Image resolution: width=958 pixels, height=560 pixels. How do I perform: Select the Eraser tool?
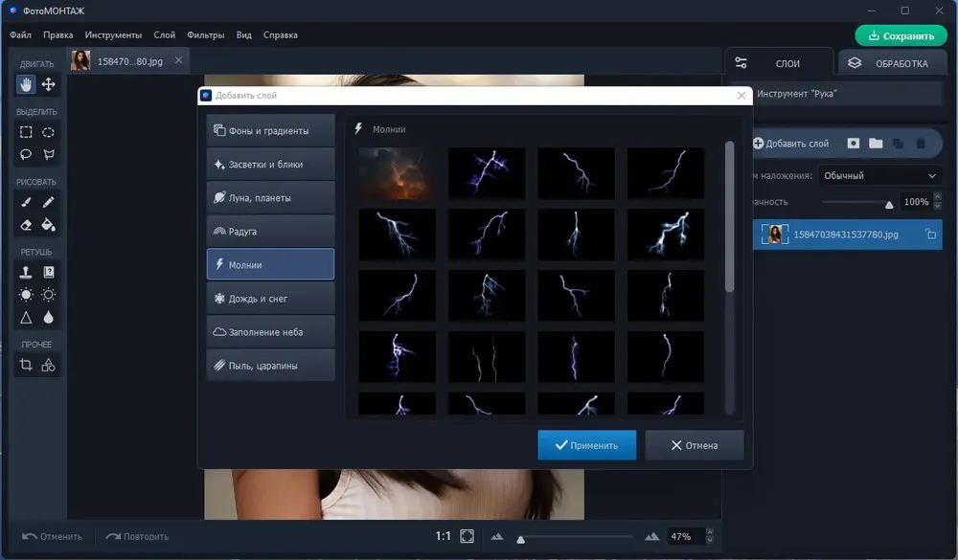click(x=26, y=225)
